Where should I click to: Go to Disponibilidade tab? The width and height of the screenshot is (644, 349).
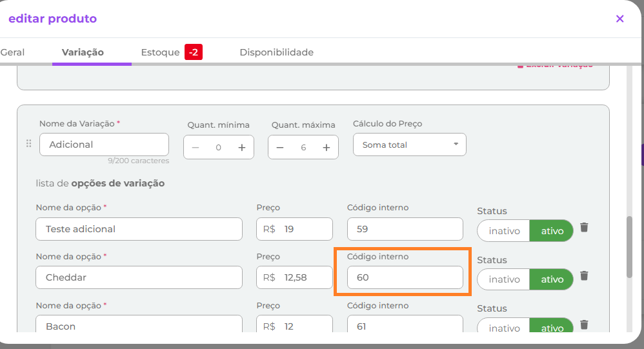click(x=276, y=52)
